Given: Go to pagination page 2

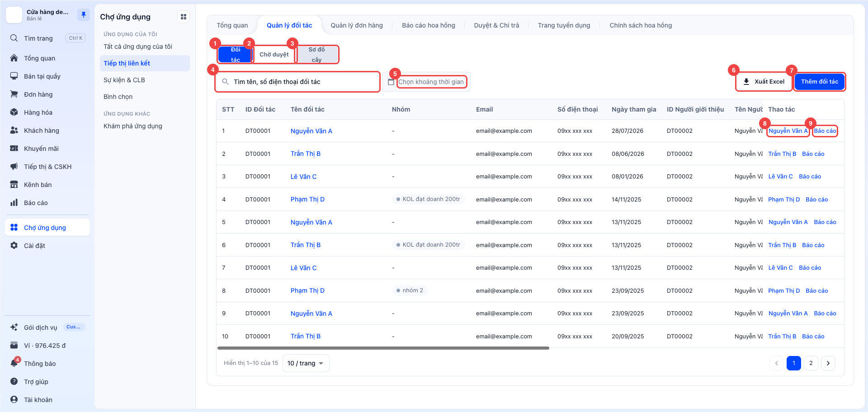Looking at the screenshot, I should [811, 363].
